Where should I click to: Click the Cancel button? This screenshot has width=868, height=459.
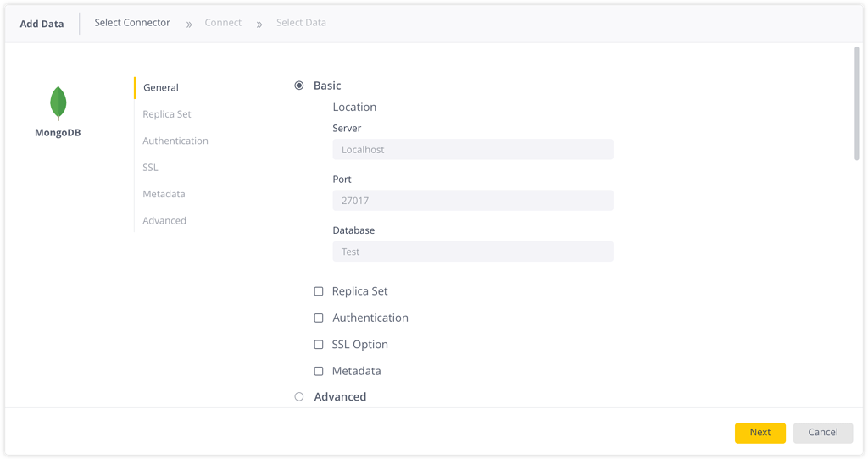[822, 433]
